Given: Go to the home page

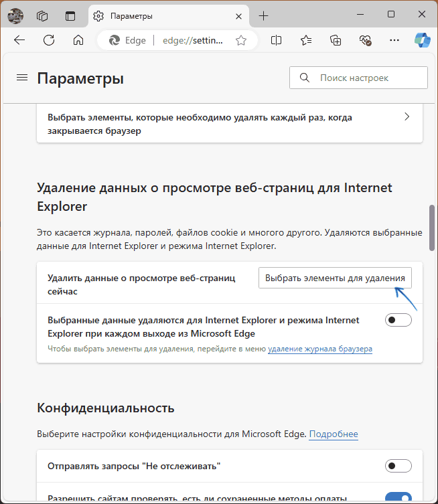Looking at the screenshot, I should pyautogui.click(x=78, y=40).
